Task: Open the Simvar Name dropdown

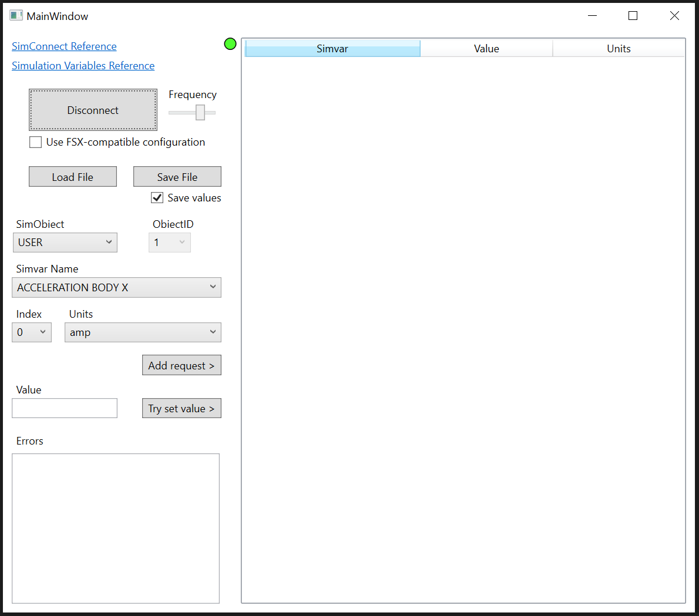Action: 116,287
